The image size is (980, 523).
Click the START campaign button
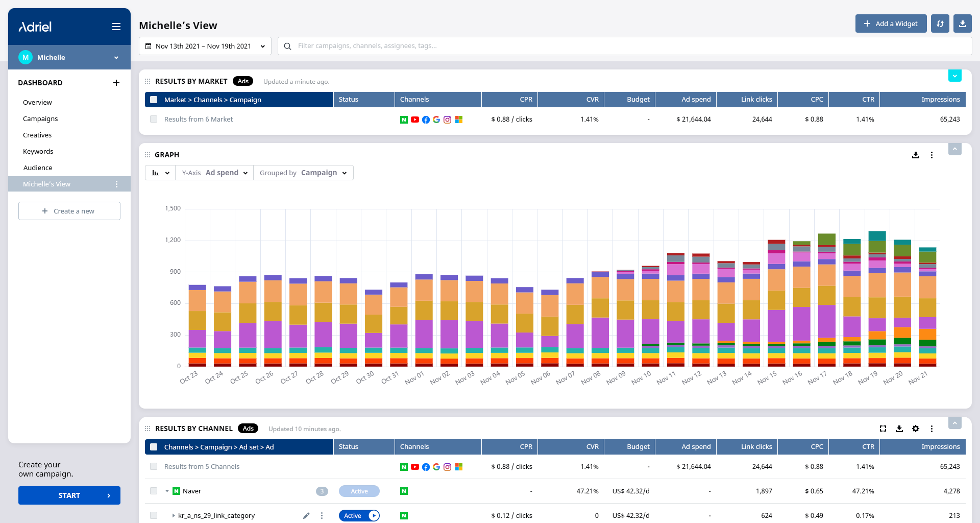tap(69, 495)
